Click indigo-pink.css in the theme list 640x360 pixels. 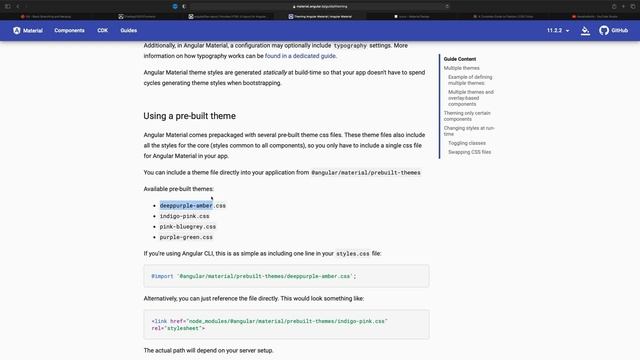184,216
